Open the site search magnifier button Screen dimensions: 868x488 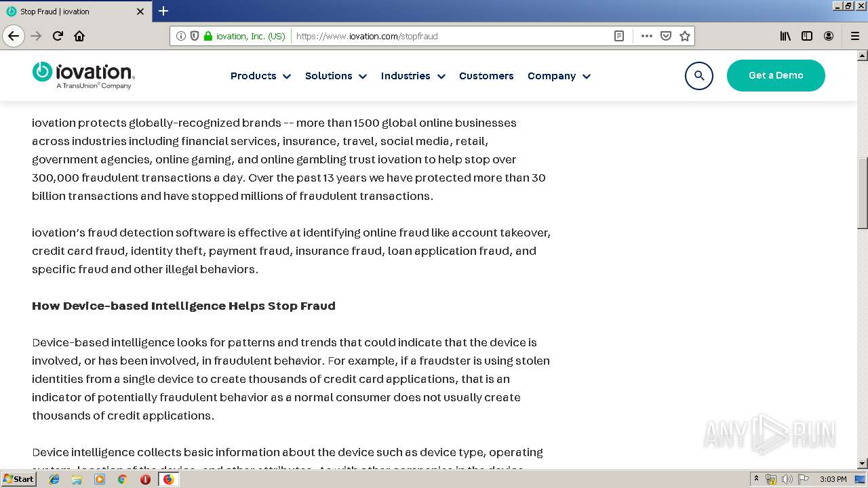pyautogui.click(x=699, y=76)
